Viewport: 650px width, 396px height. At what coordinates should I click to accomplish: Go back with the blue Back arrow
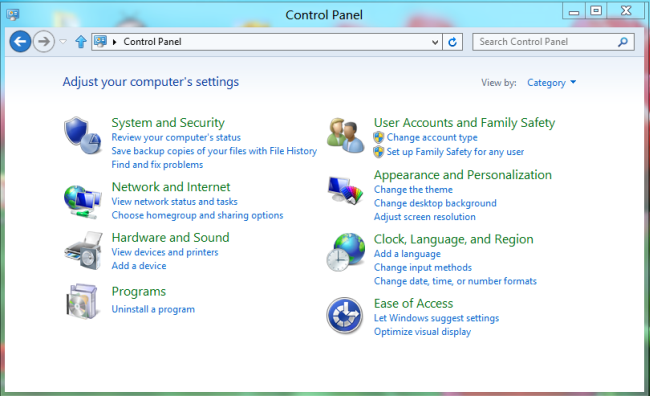point(20,41)
